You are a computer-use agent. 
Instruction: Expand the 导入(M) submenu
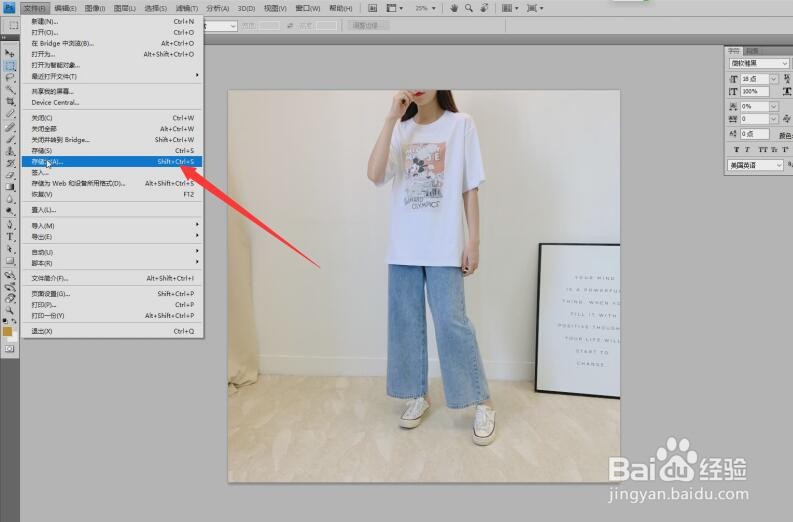click(112, 226)
